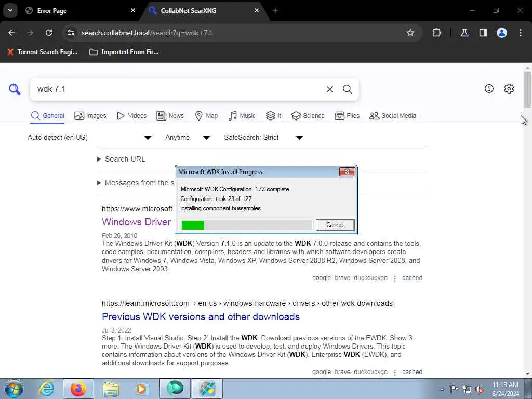Cancel the WDK installation

[335, 225]
